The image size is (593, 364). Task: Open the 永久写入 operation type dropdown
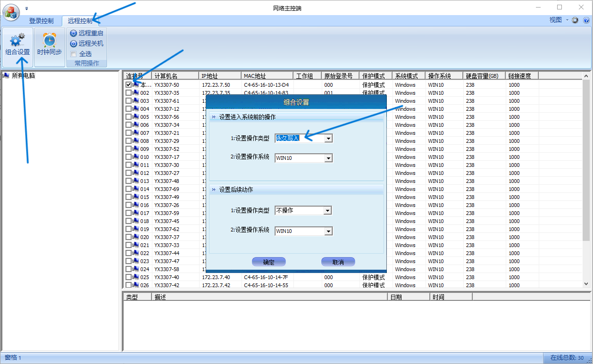click(x=328, y=138)
